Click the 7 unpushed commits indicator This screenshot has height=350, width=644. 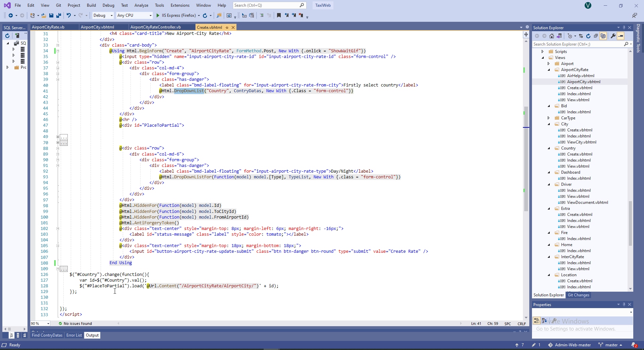point(520,345)
